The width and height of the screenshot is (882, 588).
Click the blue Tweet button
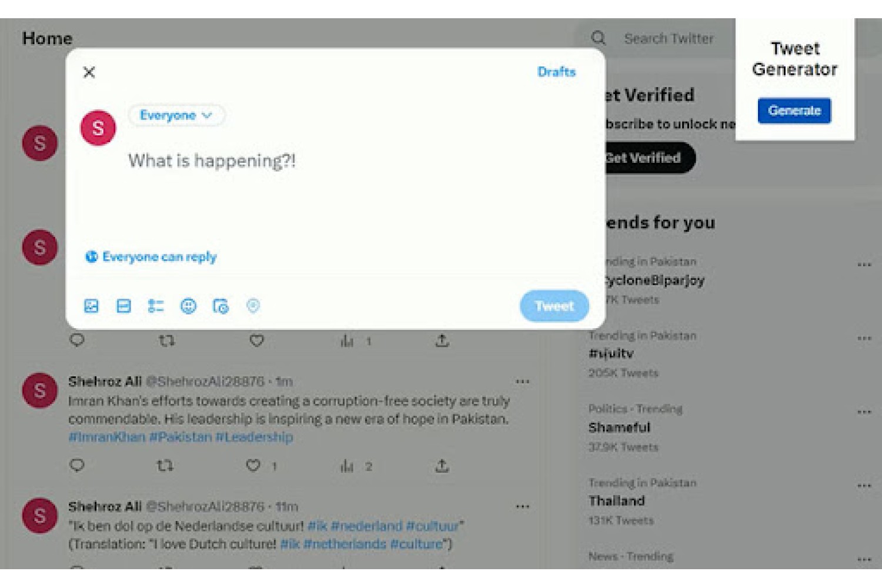click(554, 306)
